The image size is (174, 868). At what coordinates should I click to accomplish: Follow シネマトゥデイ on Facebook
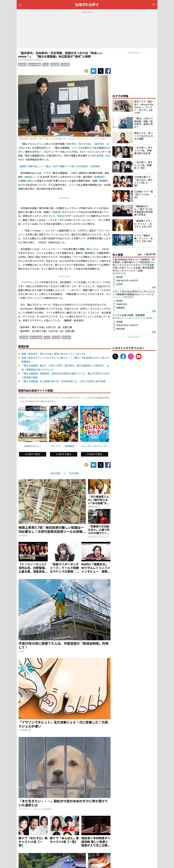123,356
